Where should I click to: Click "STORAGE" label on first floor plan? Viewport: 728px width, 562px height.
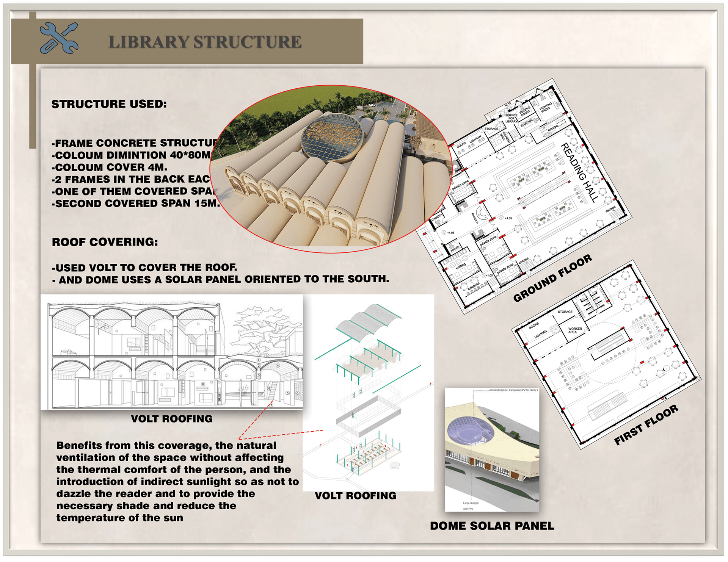[565, 312]
